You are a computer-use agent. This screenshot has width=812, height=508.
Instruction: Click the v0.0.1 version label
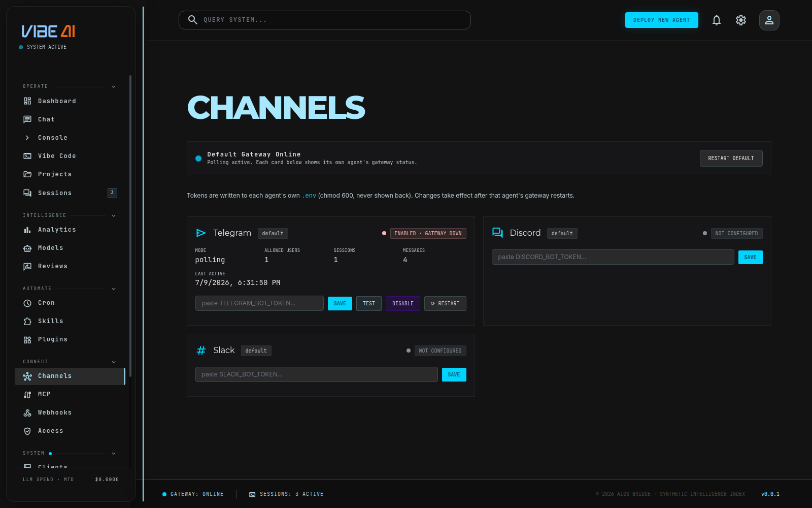click(770, 494)
